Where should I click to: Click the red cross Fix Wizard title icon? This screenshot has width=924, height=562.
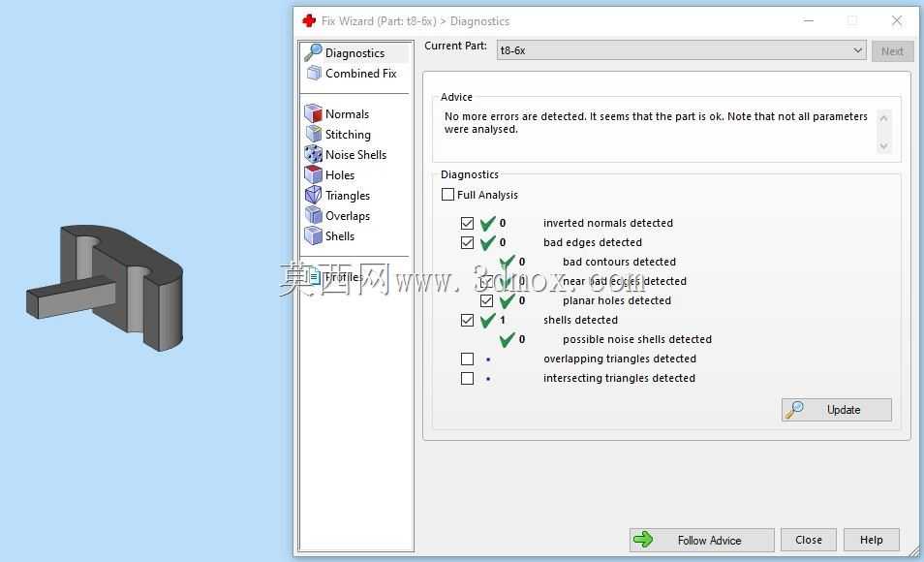pyautogui.click(x=309, y=21)
